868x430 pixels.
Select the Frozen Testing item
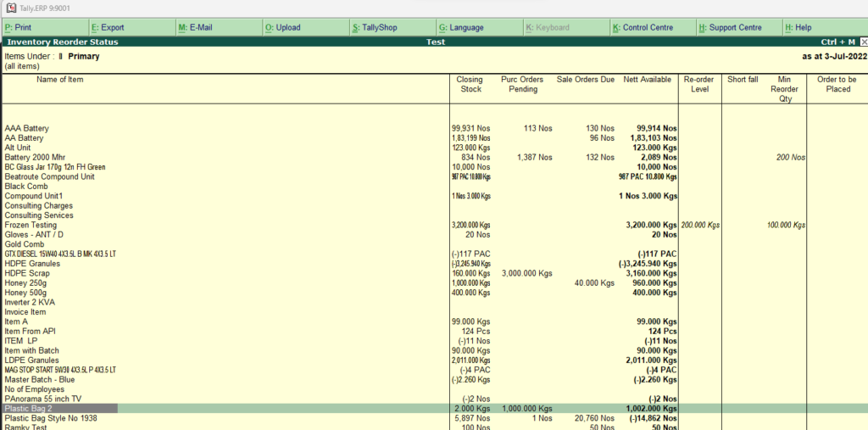click(x=31, y=225)
